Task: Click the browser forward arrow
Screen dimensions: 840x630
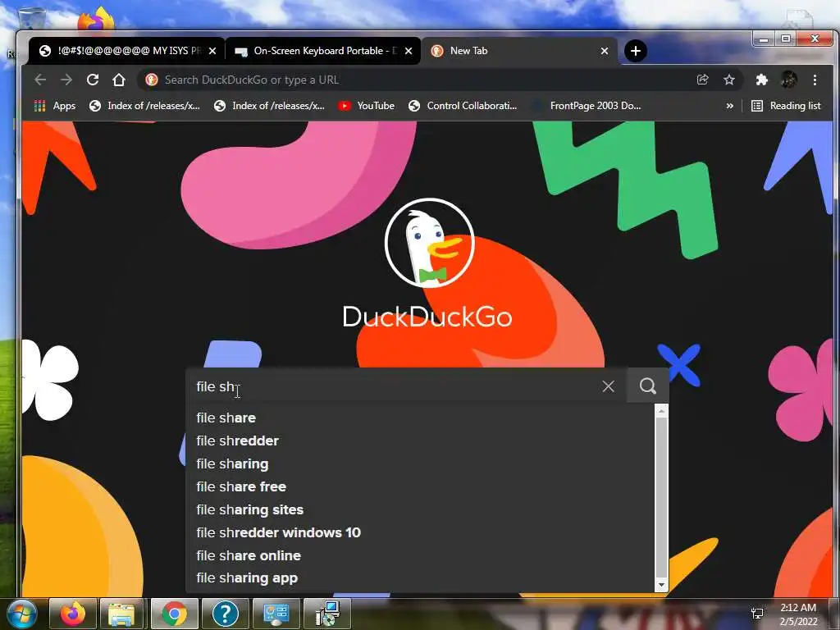Action: [66, 80]
